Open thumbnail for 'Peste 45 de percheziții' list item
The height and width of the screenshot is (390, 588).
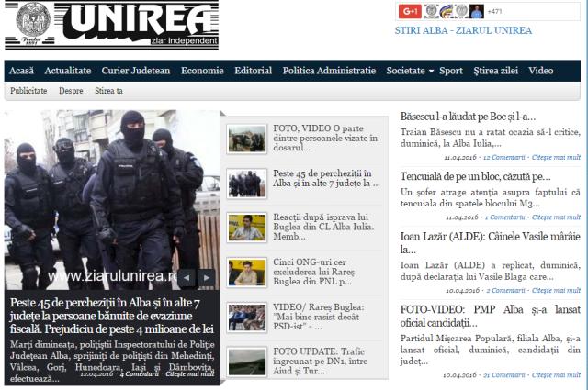coord(247,184)
